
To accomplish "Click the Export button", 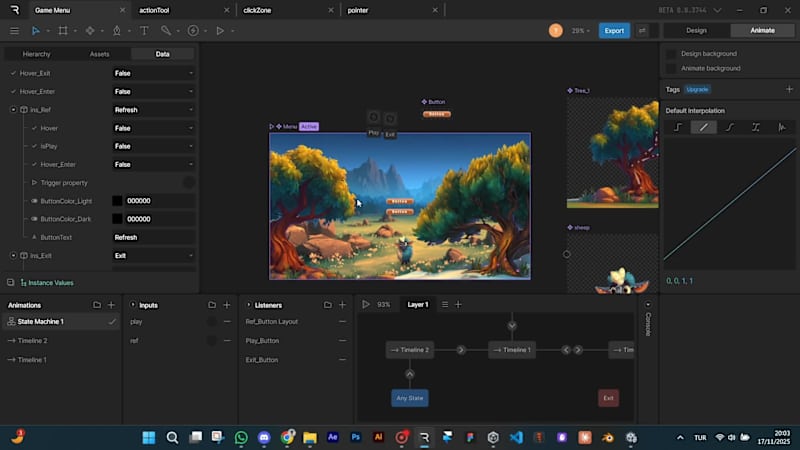I will pyautogui.click(x=614, y=31).
